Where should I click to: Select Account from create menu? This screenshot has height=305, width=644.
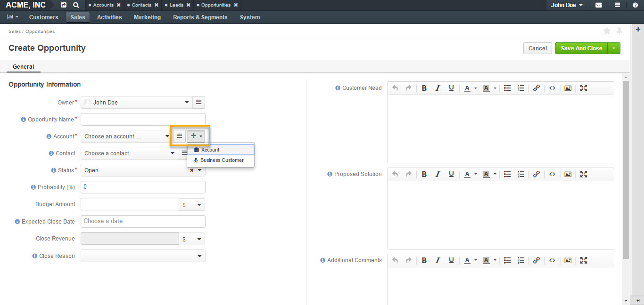pos(221,150)
